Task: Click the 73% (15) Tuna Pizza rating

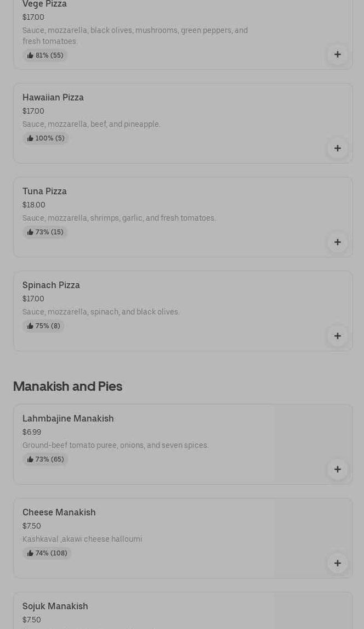Action: tap(45, 232)
